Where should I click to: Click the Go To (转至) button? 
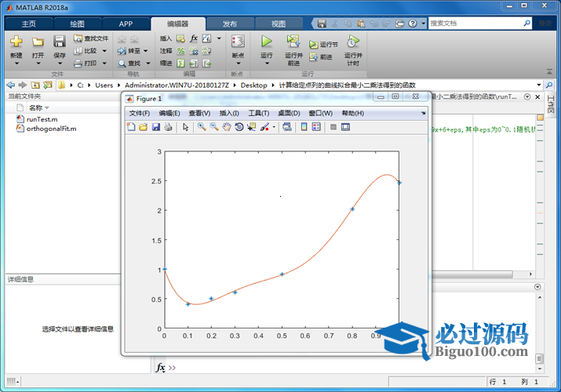(129, 51)
